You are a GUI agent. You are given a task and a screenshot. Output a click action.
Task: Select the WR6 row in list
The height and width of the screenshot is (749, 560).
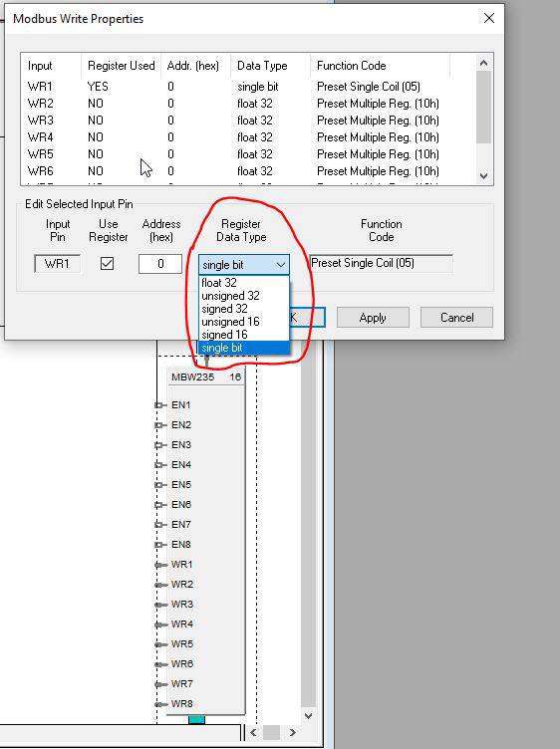248,171
